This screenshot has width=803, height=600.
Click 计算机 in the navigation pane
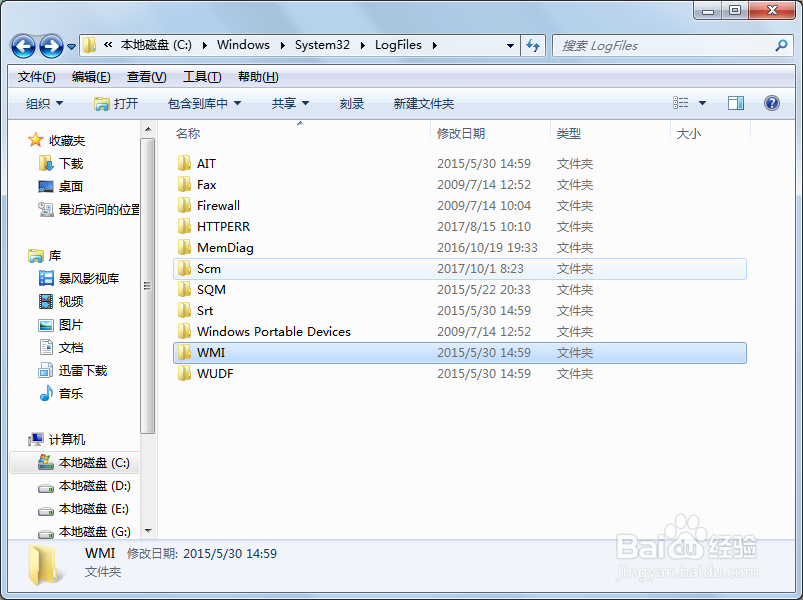(67, 439)
